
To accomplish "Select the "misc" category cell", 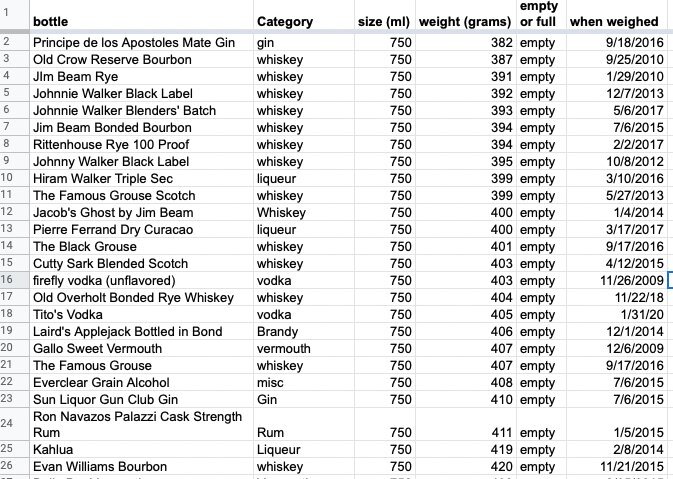I will click(x=300, y=382).
